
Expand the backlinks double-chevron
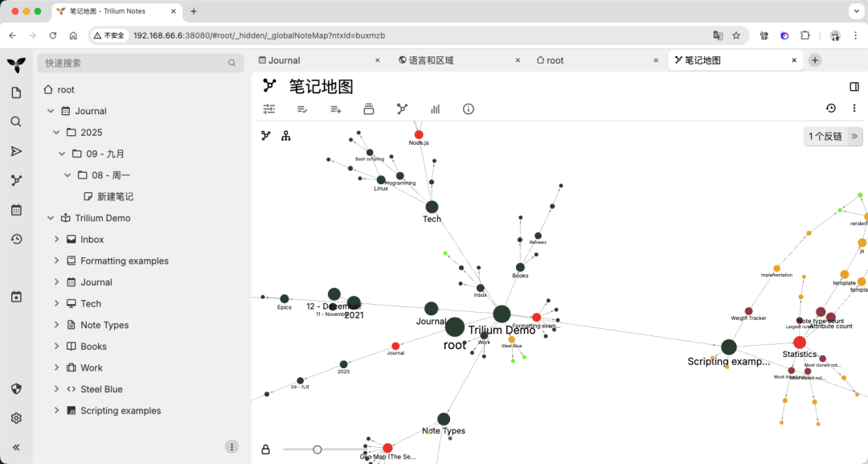tap(854, 136)
